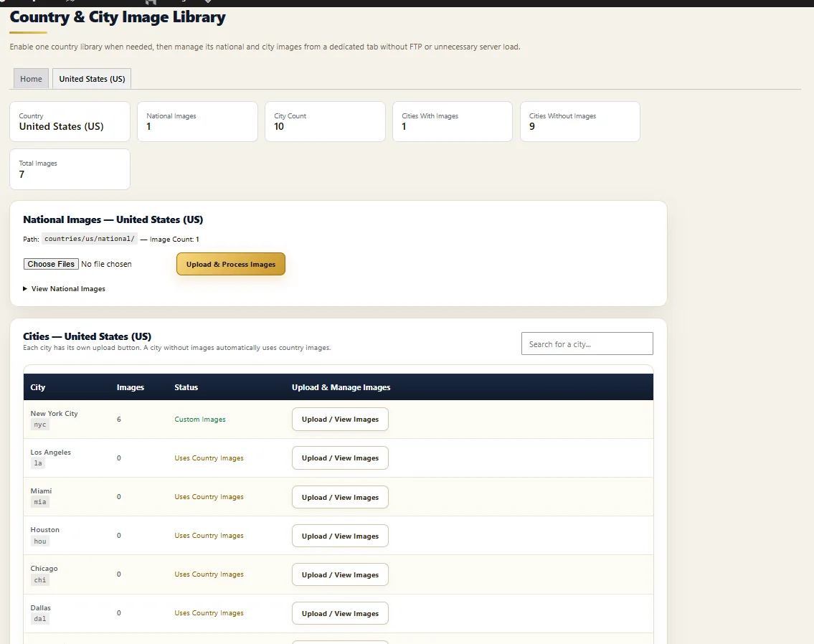Click Upload & Manage Images column header
814x644 pixels.
pos(341,388)
